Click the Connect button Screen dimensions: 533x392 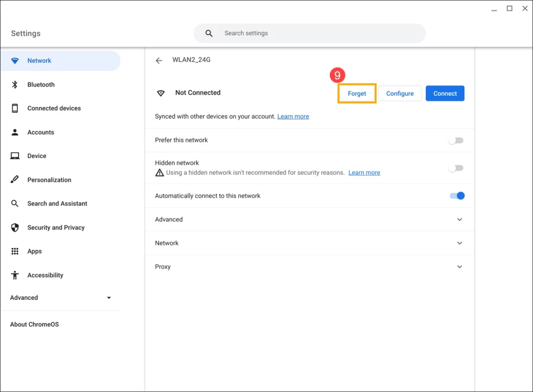click(445, 93)
